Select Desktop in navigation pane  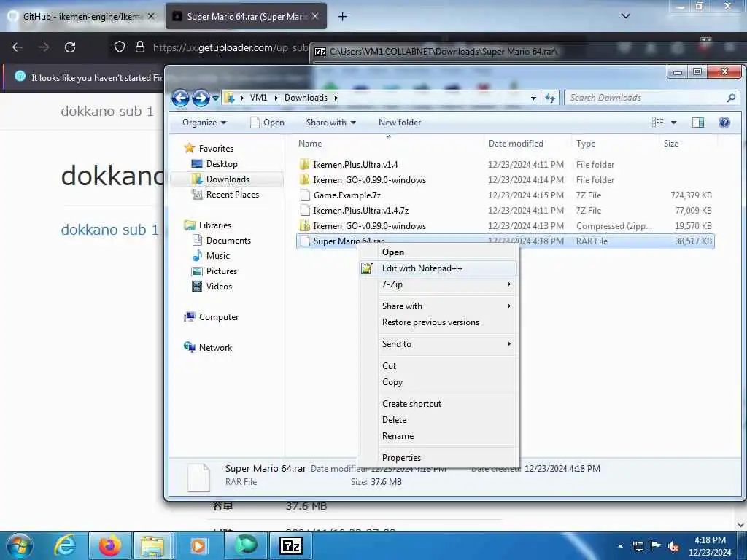(222, 164)
